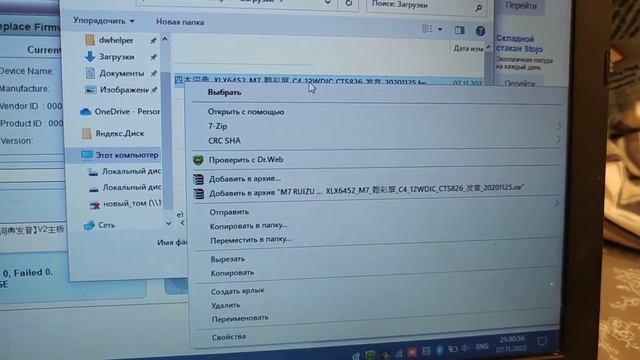This screenshot has width=640, height=360.
Task: Click WinRAR icon beside "M7 RUIZU" archive entry
Action: pyautogui.click(x=199, y=193)
